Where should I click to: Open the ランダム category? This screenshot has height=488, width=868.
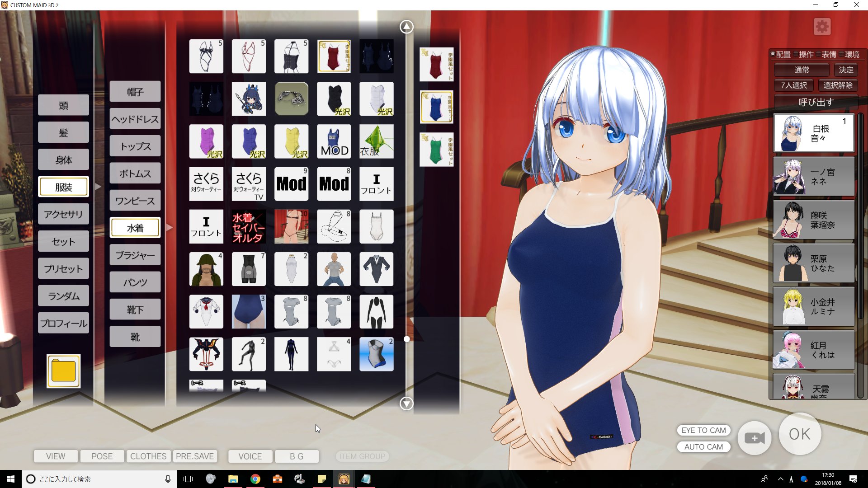[x=63, y=296]
